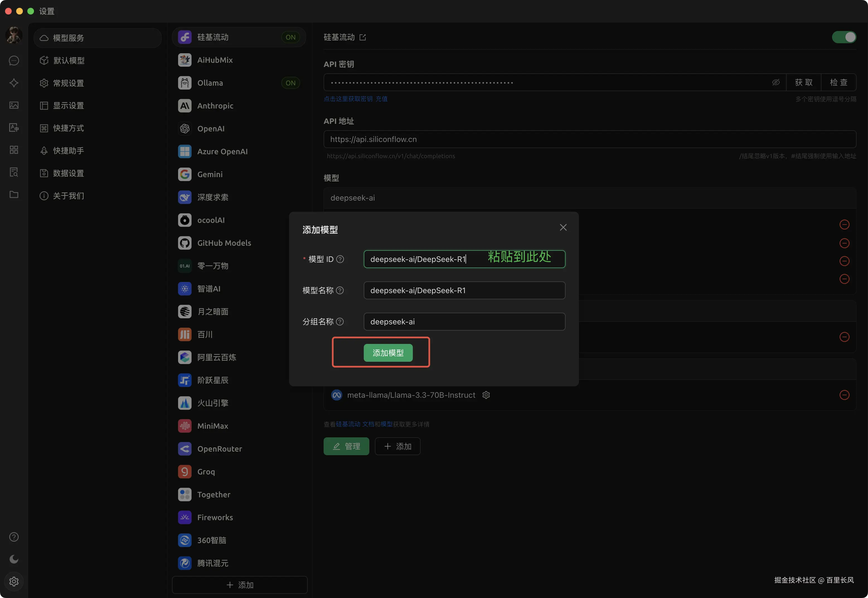Image resolution: width=868 pixels, height=598 pixels.
Task: Click help icon next to 分组名称 label
Action: coord(340,322)
